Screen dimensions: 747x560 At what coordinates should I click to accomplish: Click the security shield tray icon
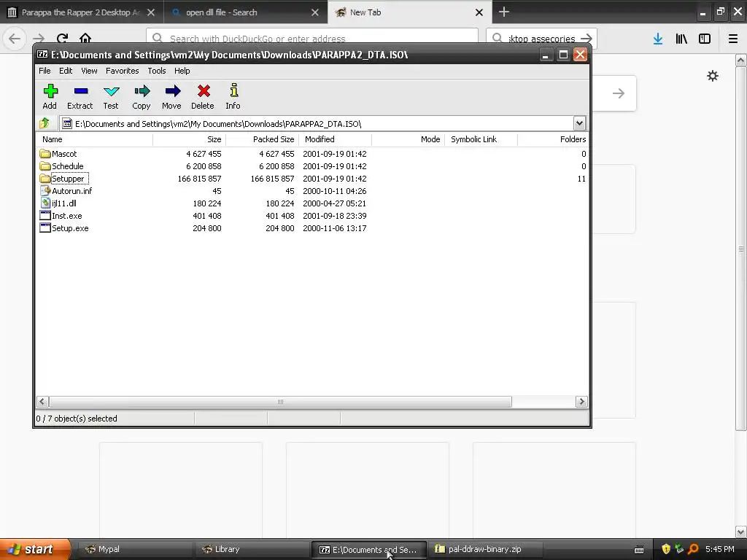[666, 549]
